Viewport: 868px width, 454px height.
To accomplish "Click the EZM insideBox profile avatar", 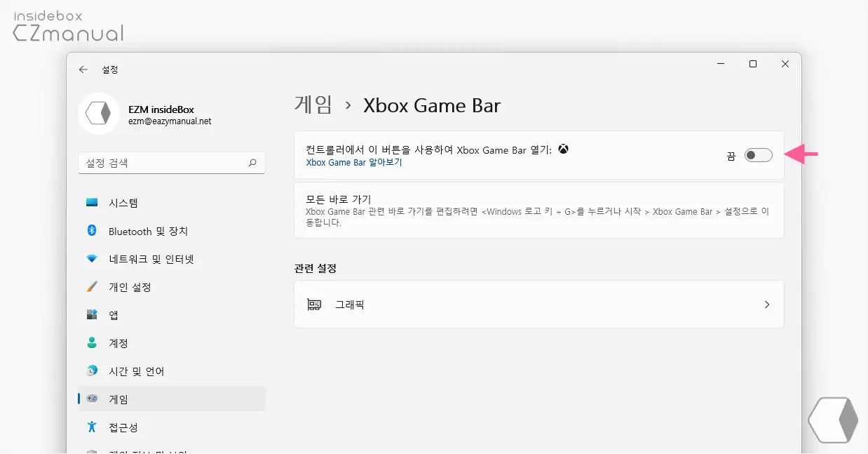I will (x=98, y=113).
